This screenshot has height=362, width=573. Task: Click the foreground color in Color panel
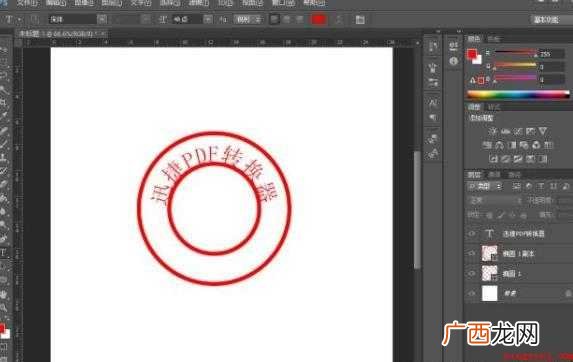[472, 54]
